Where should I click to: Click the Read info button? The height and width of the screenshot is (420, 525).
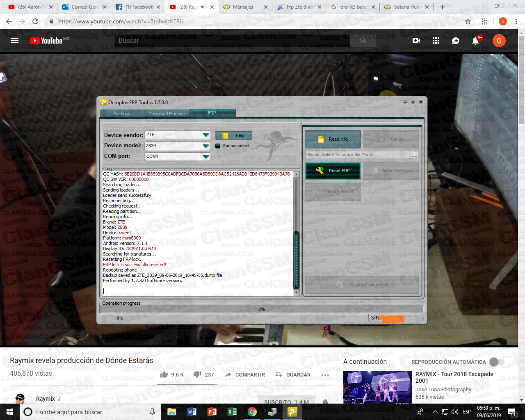coord(333,139)
